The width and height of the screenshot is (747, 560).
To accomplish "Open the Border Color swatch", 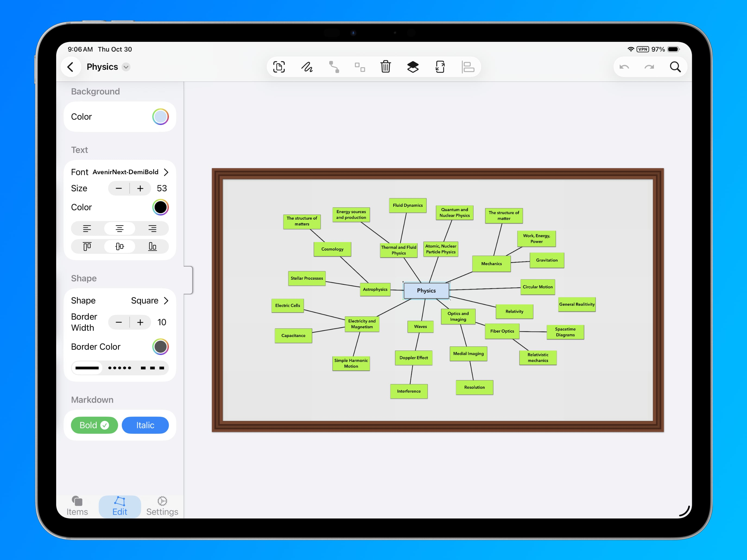I will (x=160, y=347).
